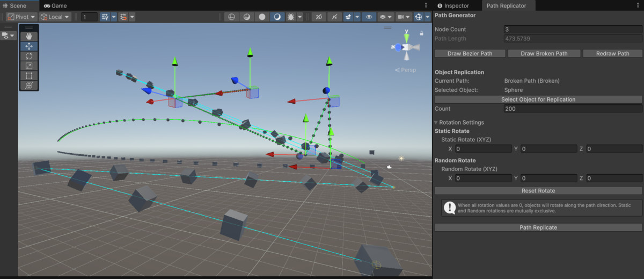Open Pivot/Center handle position dropdown
This screenshot has width=644, height=279.
pyautogui.click(x=21, y=17)
